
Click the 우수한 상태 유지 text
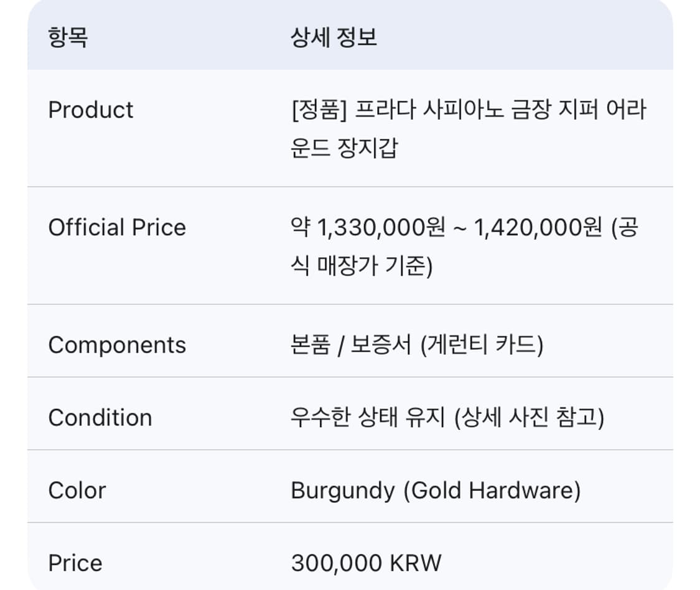tap(368, 418)
